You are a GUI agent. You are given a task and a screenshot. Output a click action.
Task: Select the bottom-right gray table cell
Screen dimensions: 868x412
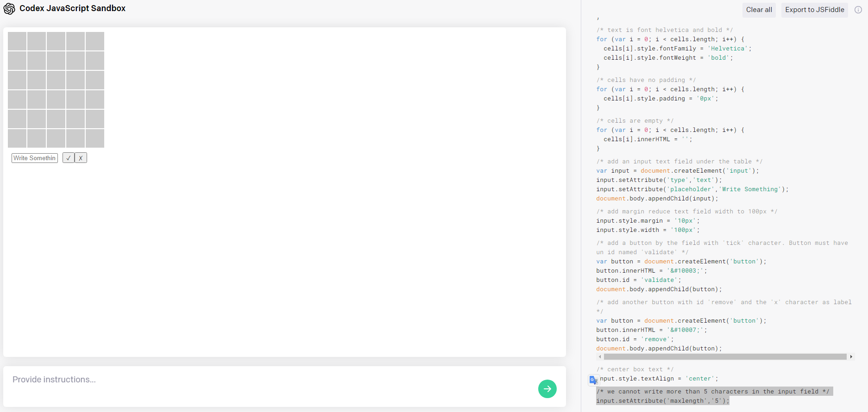[x=95, y=138]
